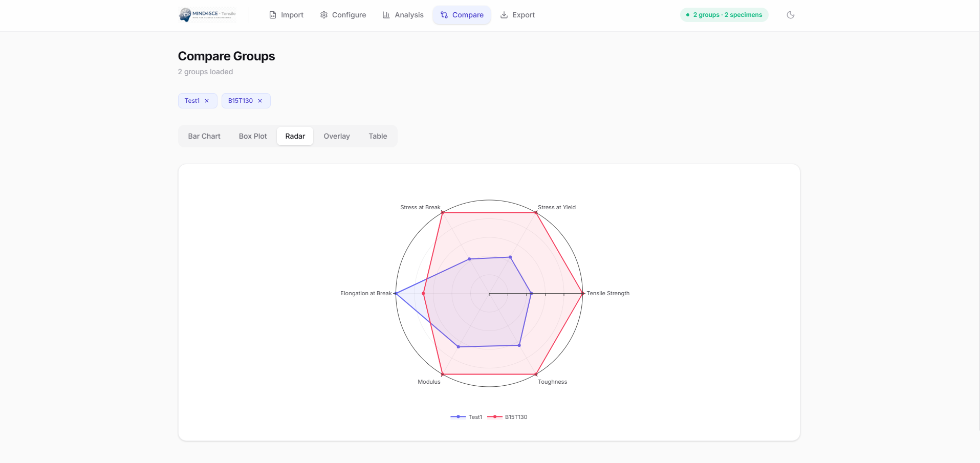This screenshot has height=463, width=980.
Task: Click B15T130 Stress at Yield data point
Action: point(536,212)
